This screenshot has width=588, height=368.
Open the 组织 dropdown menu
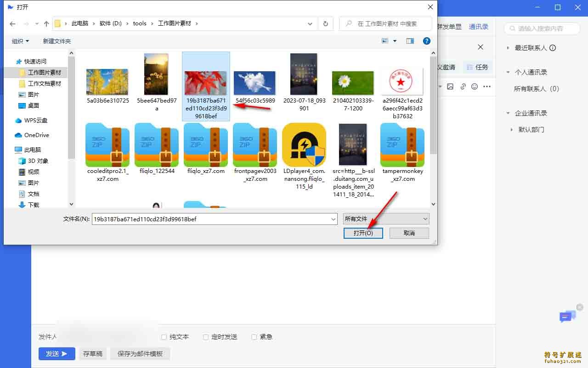point(21,41)
